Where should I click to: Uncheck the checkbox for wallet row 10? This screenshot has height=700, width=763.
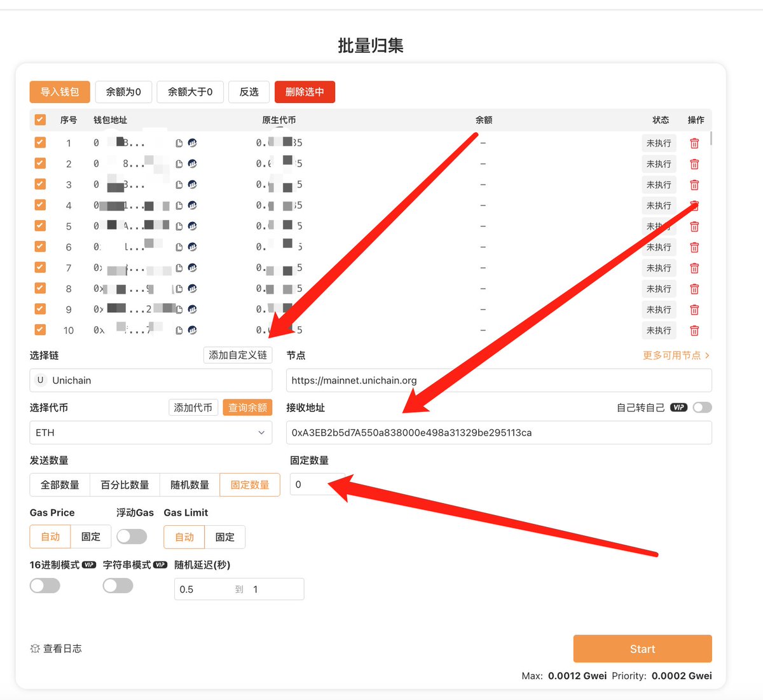coord(40,329)
